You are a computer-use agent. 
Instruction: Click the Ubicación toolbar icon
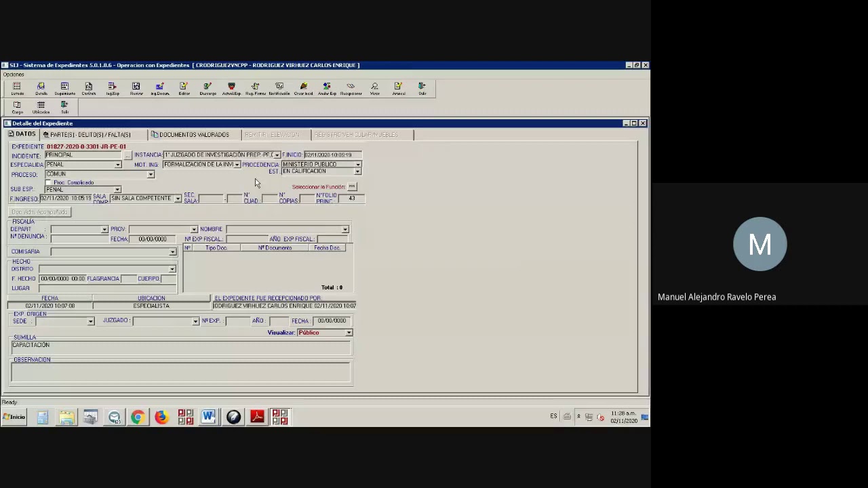[41, 107]
